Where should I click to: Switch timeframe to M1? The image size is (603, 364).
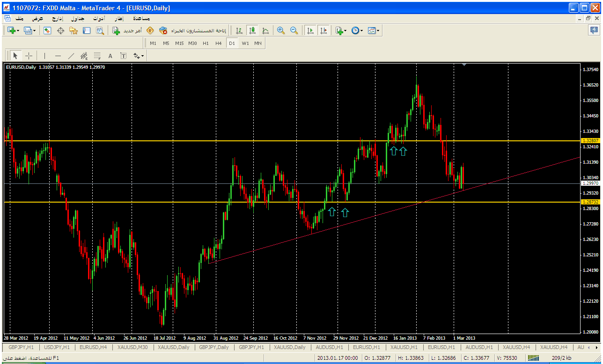(153, 43)
